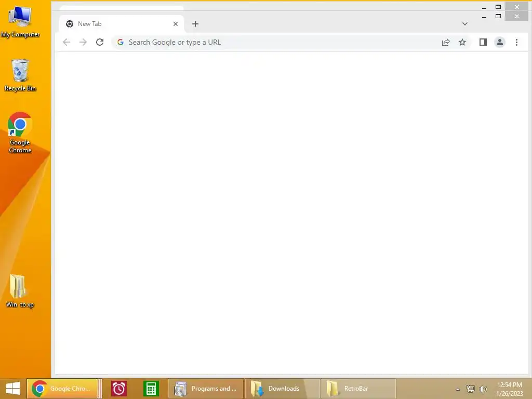Close the front Chrome window
The width and height of the screenshot is (532, 399).
click(516, 16)
